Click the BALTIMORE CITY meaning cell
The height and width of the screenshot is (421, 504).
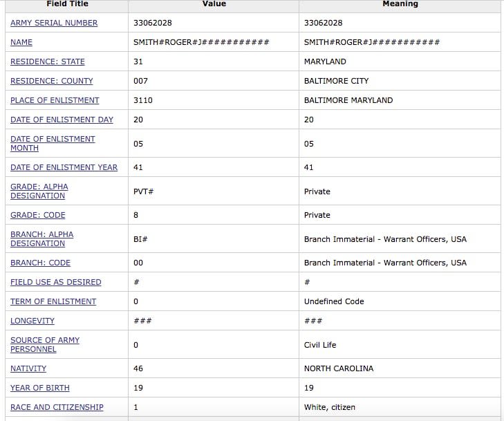(x=336, y=81)
